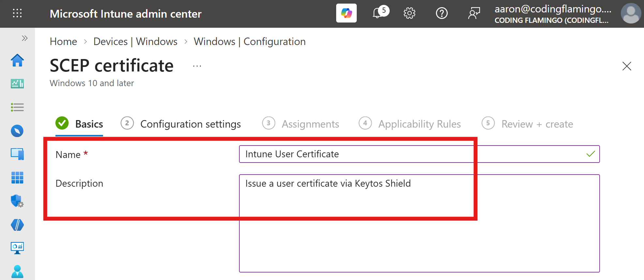Go to Configuration settings step
Viewport: 644px width, 280px height.
click(x=181, y=124)
